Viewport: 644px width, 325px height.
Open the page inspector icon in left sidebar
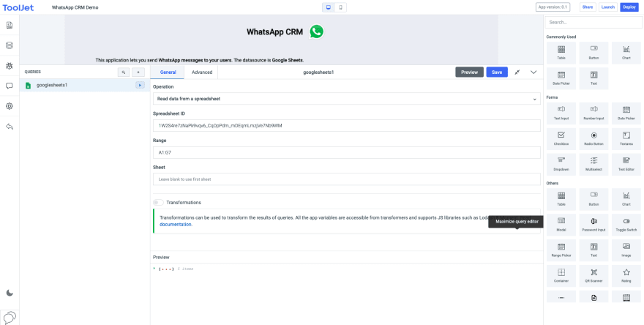pyautogui.click(x=10, y=26)
